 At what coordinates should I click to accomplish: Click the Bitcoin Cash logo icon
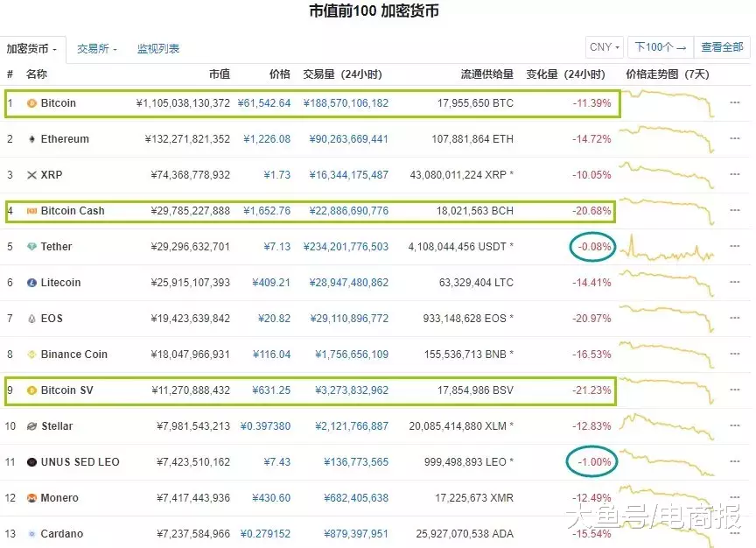31,211
